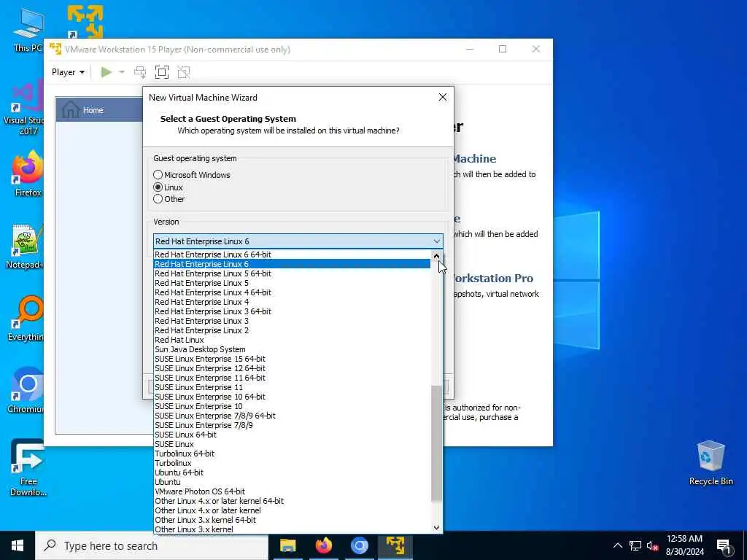The height and width of the screenshot is (560, 747).
Task: Choose the 32-bit Ubuntu entry
Action: pos(293,482)
